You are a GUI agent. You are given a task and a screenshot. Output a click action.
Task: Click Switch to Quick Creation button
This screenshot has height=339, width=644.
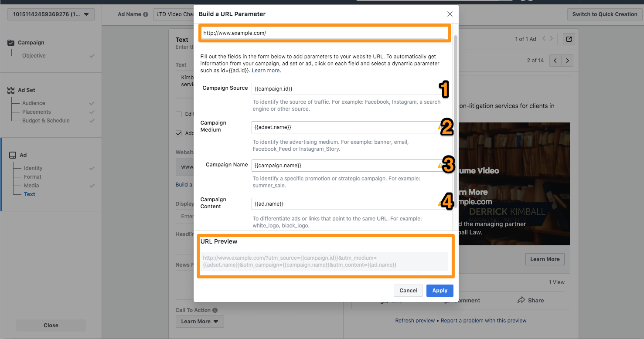[x=604, y=14]
